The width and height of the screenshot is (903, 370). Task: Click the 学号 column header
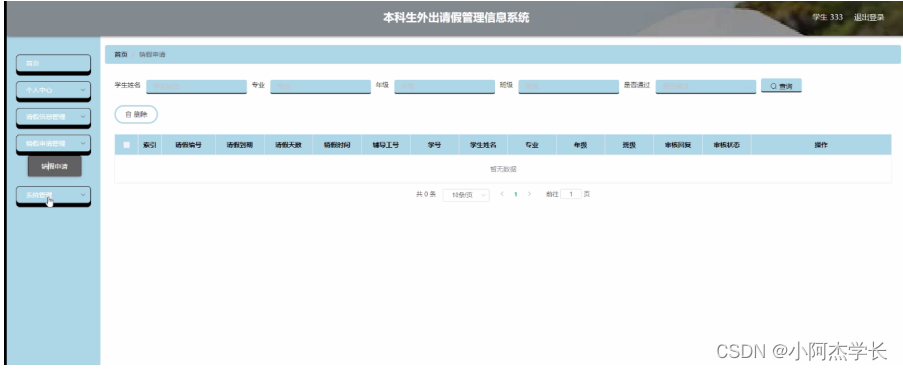434,145
